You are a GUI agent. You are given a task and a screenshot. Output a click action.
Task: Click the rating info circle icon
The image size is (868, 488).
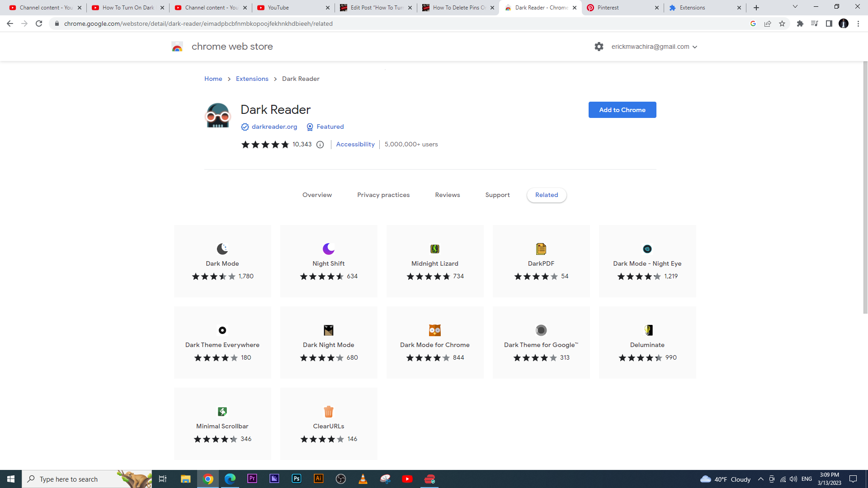320,145
